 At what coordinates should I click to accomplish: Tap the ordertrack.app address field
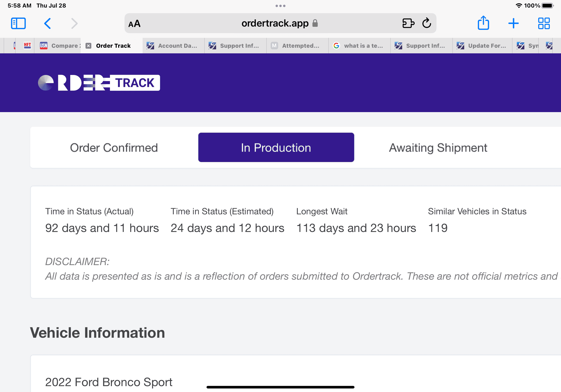(x=275, y=24)
